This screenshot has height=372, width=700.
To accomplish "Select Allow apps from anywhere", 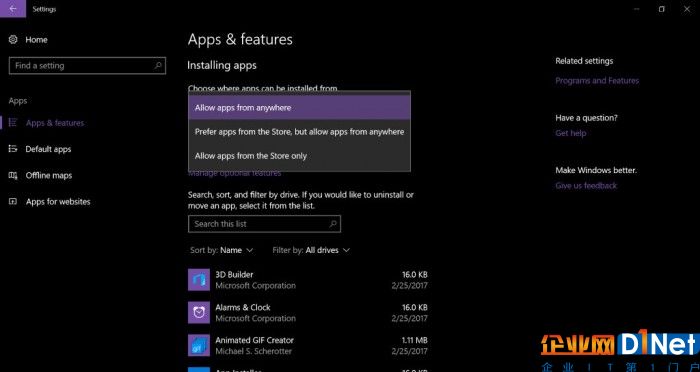I will coord(299,108).
